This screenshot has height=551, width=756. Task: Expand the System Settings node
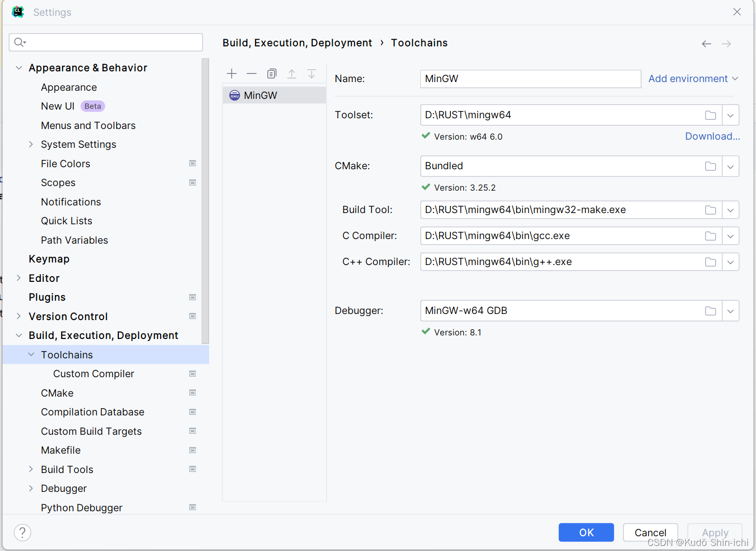click(x=31, y=144)
